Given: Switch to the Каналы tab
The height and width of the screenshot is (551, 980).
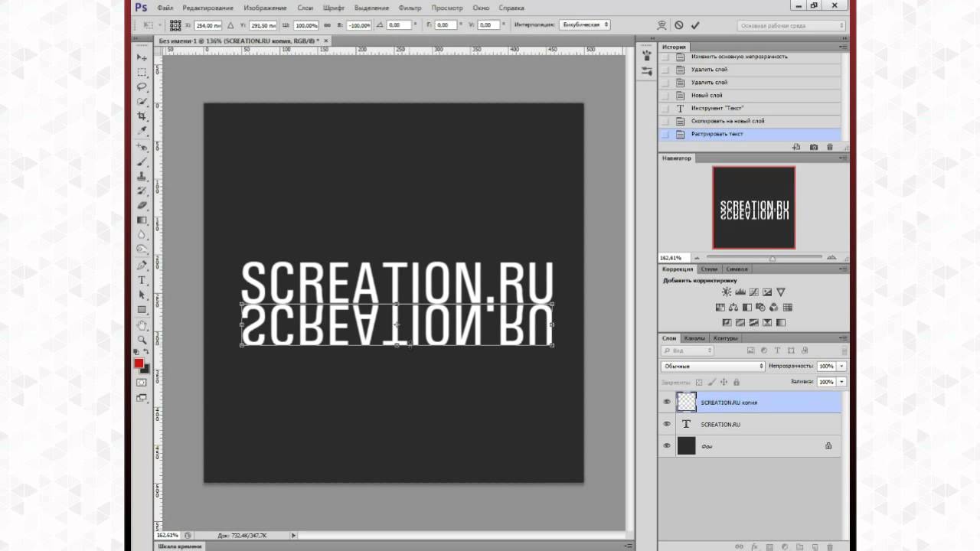Looking at the screenshot, I should [x=694, y=338].
